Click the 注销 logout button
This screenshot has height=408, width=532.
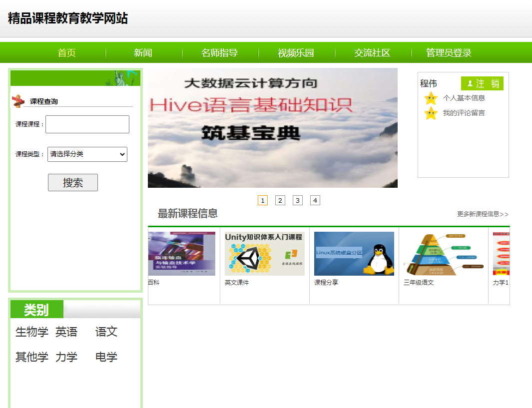click(482, 83)
